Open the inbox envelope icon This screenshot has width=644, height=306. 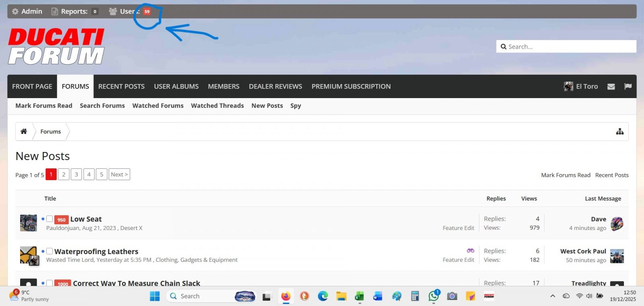[x=611, y=86]
